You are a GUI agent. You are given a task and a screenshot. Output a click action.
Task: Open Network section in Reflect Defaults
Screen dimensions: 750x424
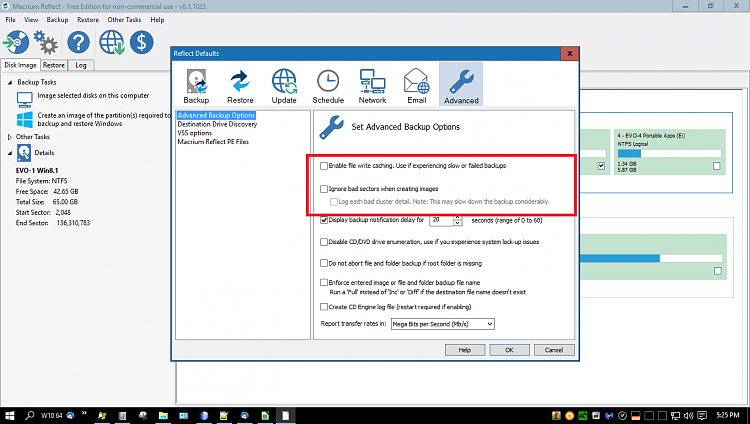pos(372,86)
